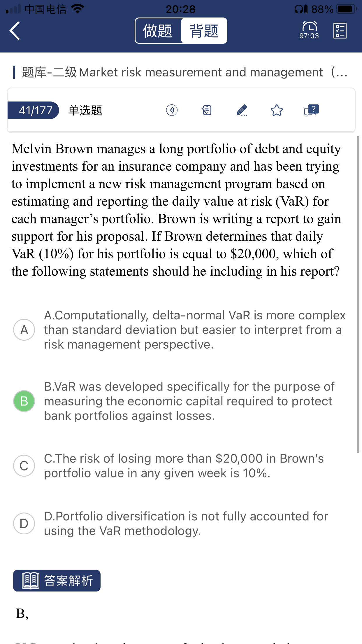Tap the 答案解析 button
This screenshot has width=362, height=644.
point(57,580)
